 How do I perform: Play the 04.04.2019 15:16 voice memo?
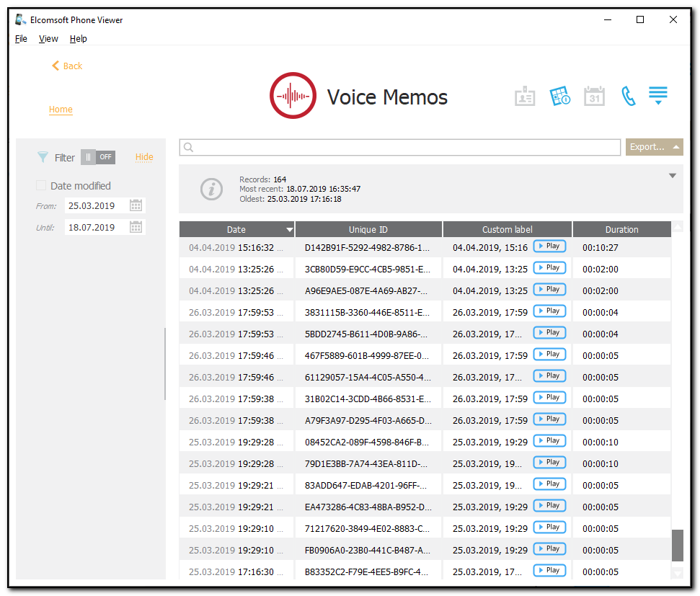pos(549,246)
